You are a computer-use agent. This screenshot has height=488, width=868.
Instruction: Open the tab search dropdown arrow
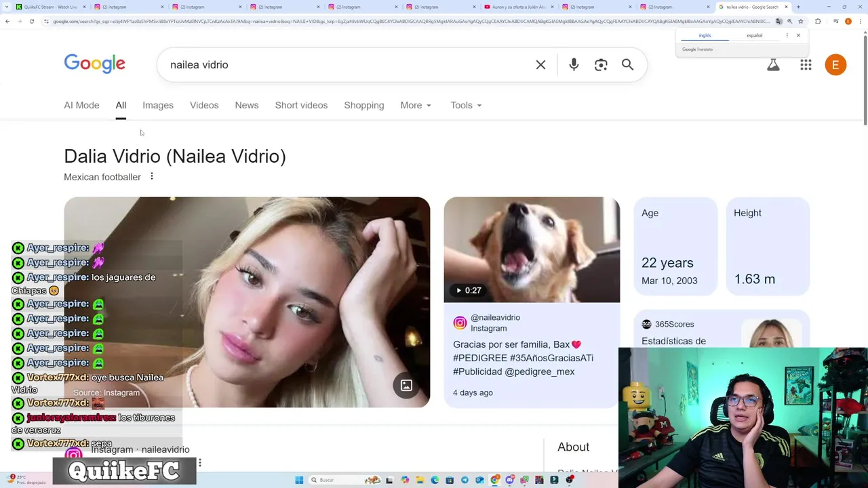7,7
